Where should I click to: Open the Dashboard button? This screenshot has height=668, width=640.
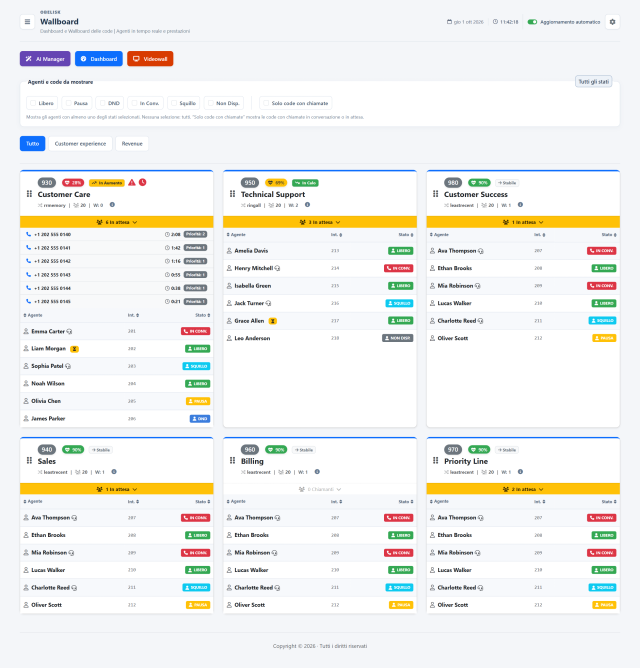(99, 59)
